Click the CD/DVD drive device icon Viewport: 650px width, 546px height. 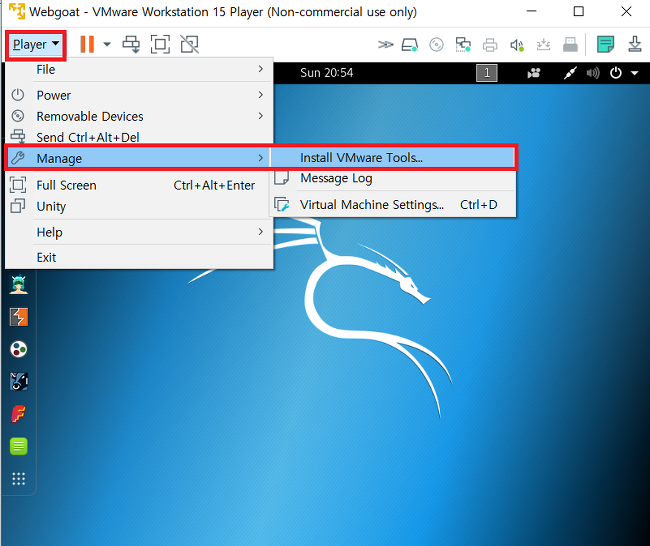tap(436, 44)
